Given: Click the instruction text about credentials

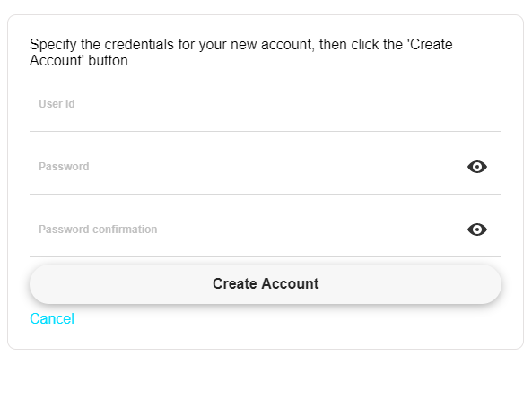Looking at the screenshot, I should 241,53.
